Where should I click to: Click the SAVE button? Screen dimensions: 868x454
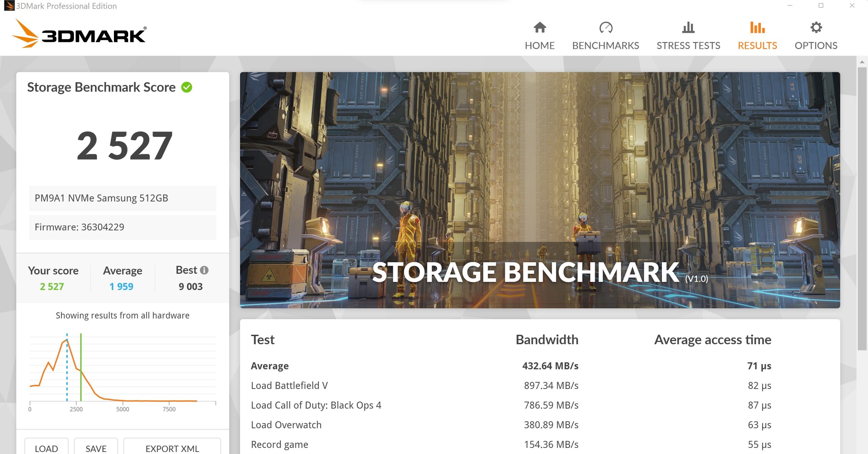pyautogui.click(x=96, y=447)
